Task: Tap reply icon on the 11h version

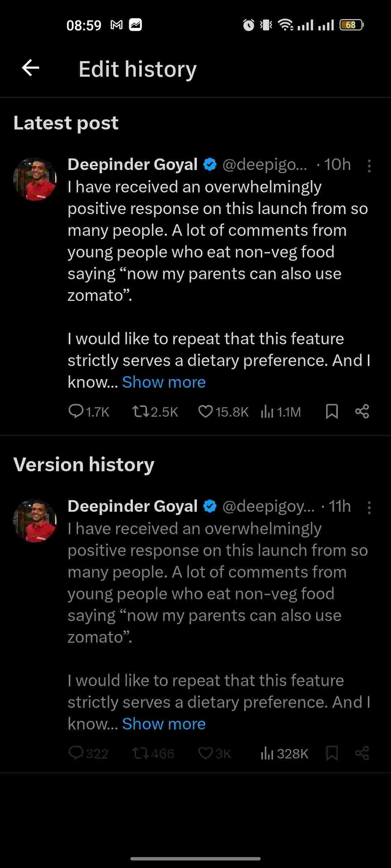Action: [76, 753]
